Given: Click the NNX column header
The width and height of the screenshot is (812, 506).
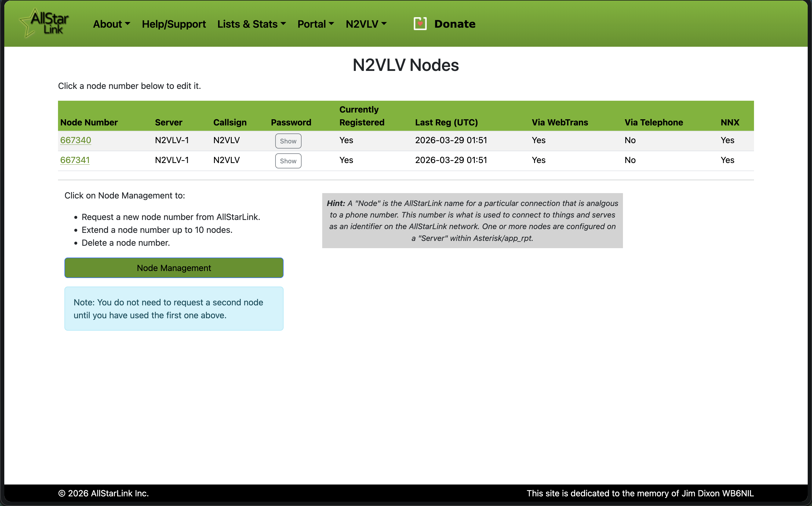Looking at the screenshot, I should point(730,122).
